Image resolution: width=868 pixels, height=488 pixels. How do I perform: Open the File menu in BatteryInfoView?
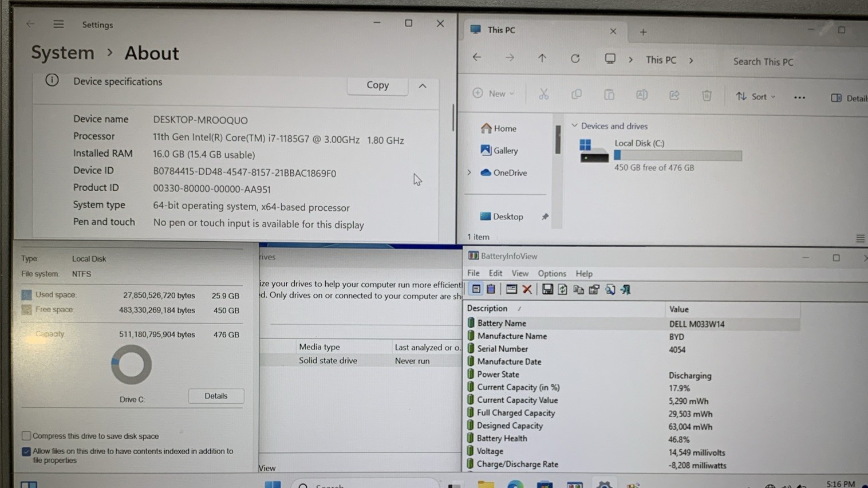pos(473,273)
